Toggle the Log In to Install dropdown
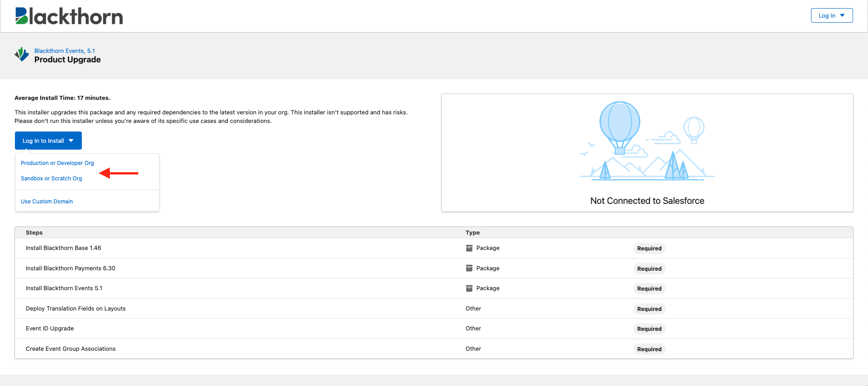The width and height of the screenshot is (868, 386). [x=48, y=141]
